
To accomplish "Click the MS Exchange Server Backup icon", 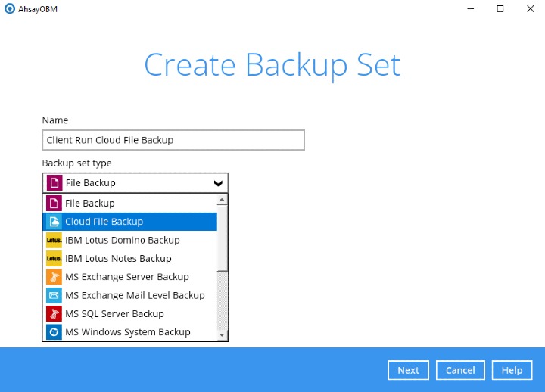I will click(53, 277).
